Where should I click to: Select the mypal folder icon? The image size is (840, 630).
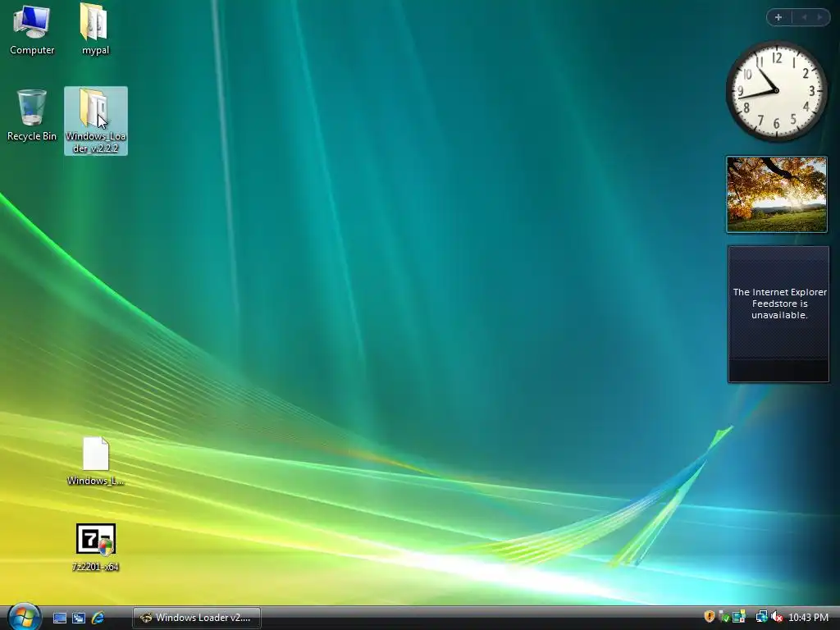tap(95, 30)
